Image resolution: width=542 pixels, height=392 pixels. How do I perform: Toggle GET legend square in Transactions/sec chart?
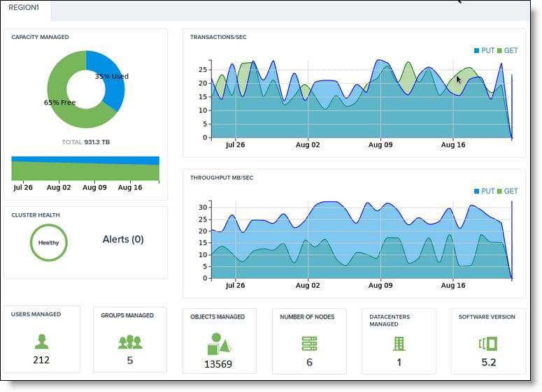click(499, 51)
